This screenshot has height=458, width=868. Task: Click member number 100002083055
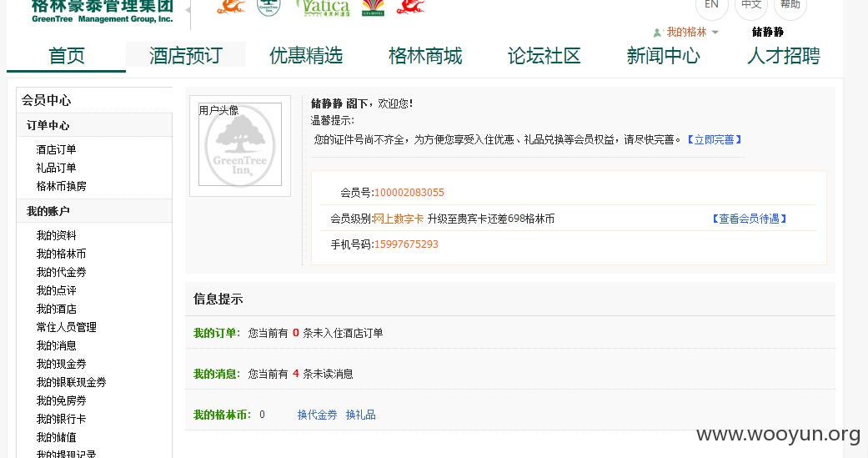[x=409, y=193]
